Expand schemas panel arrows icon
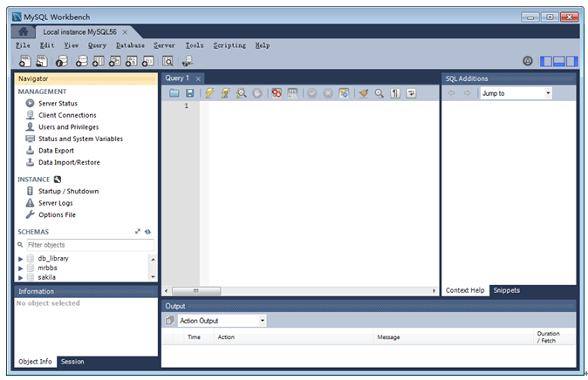The width and height of the screenshot is (588, 380). [x=138, y=232]
